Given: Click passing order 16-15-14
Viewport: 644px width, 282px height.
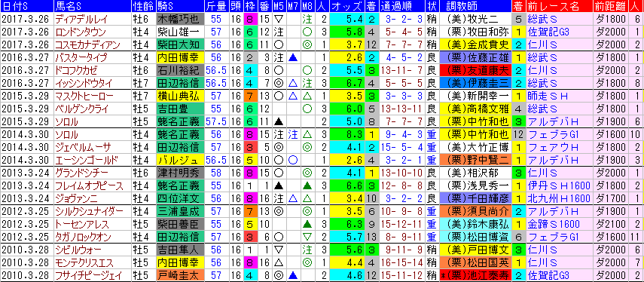Looking at the screenshot, I should pos(402,262).
